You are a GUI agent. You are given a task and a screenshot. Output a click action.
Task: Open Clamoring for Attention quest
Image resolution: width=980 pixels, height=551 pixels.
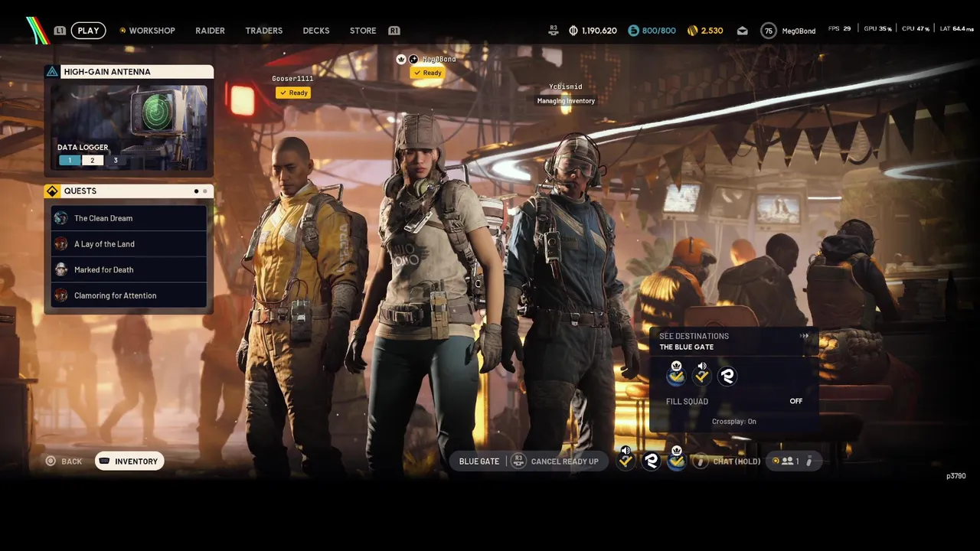click(x=129, y=295)
